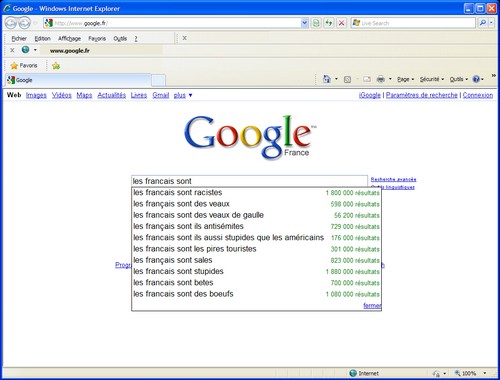Click the X next to the menu bar
The width and height of the screenshot is (500, 380).
[184, 38]
